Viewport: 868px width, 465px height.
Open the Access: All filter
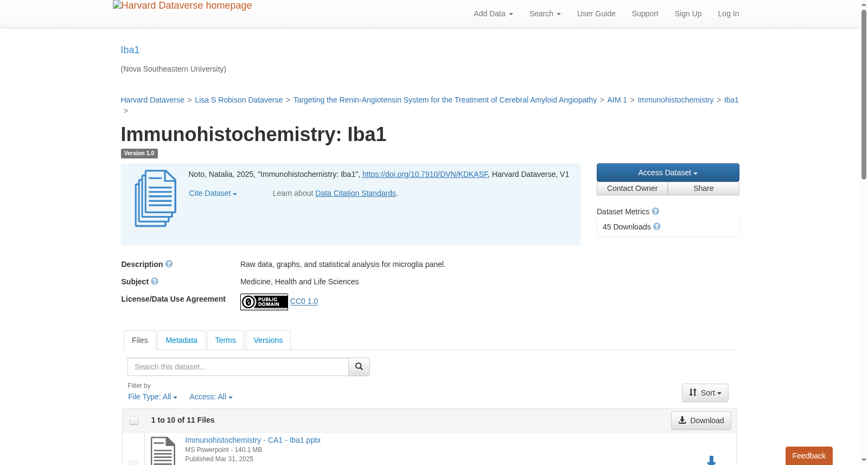pyautogui.click(x=211, y=397)
